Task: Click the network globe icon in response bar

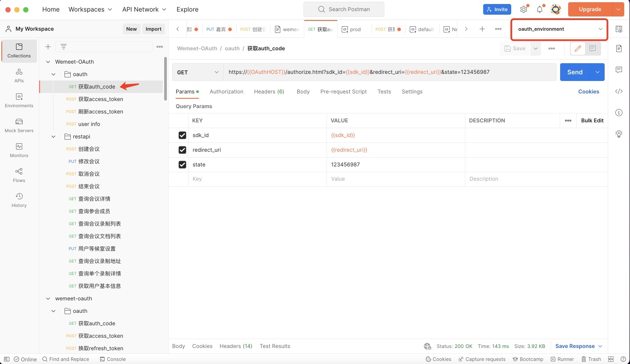Action: tap(428, 346)
